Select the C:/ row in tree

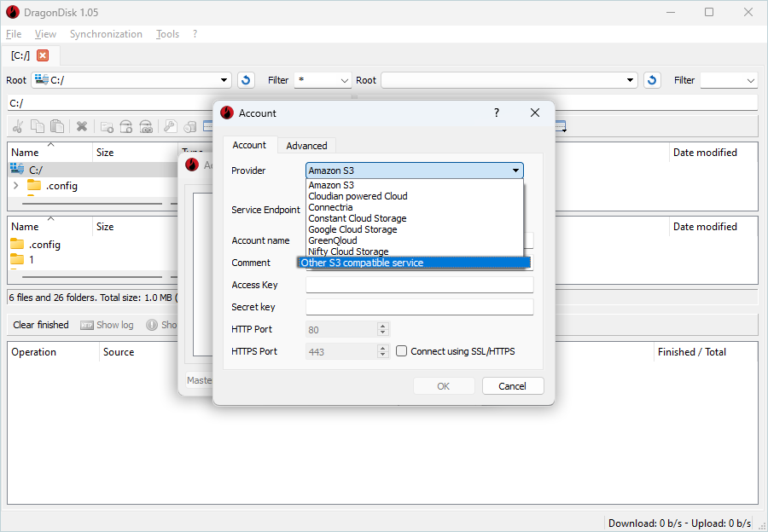tap(93, 170)
